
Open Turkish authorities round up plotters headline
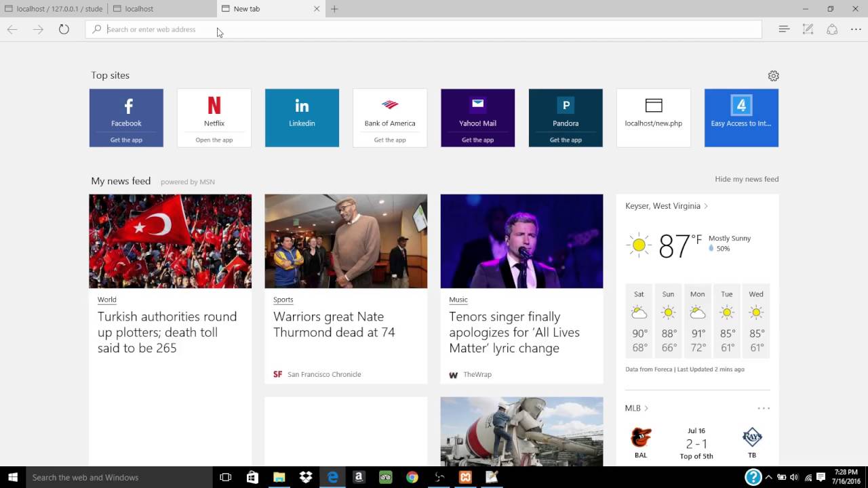pyautogui.click(x=167, y=332)
